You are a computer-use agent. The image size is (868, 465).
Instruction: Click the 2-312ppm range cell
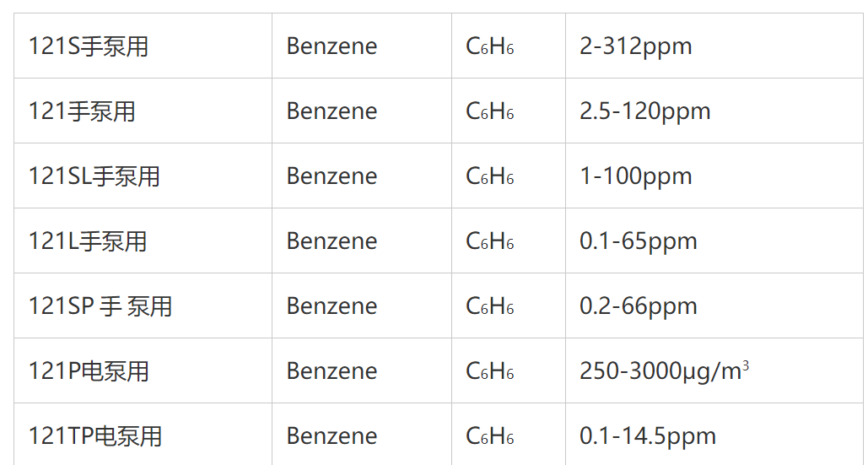click(x=635, y=46)
